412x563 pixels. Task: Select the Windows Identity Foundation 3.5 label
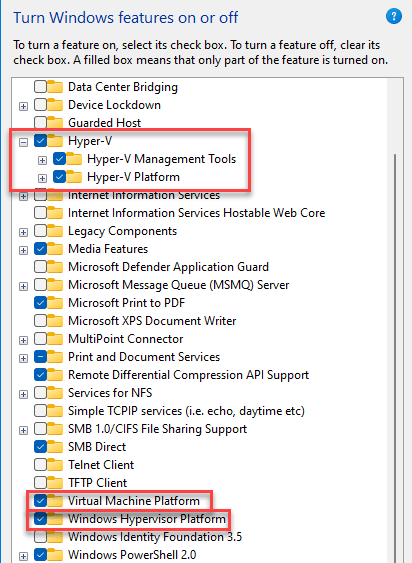click(x=155, y=537)
